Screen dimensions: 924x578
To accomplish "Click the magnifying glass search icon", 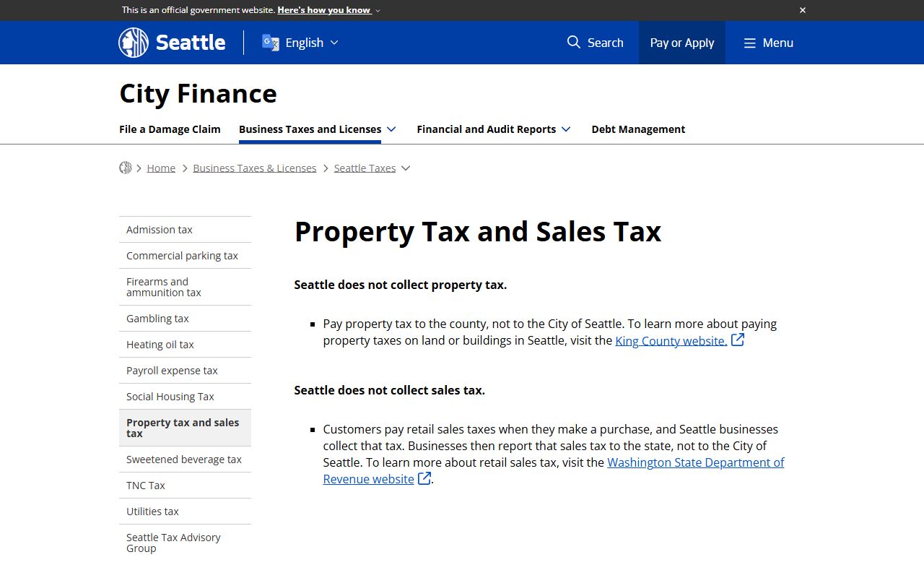I will click(x=574, y=42).
